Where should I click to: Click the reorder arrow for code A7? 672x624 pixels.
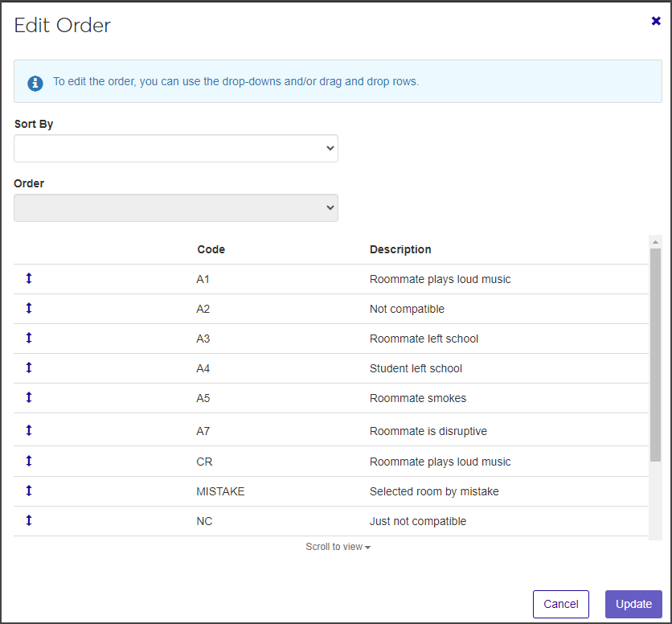[x=29, y=430]
